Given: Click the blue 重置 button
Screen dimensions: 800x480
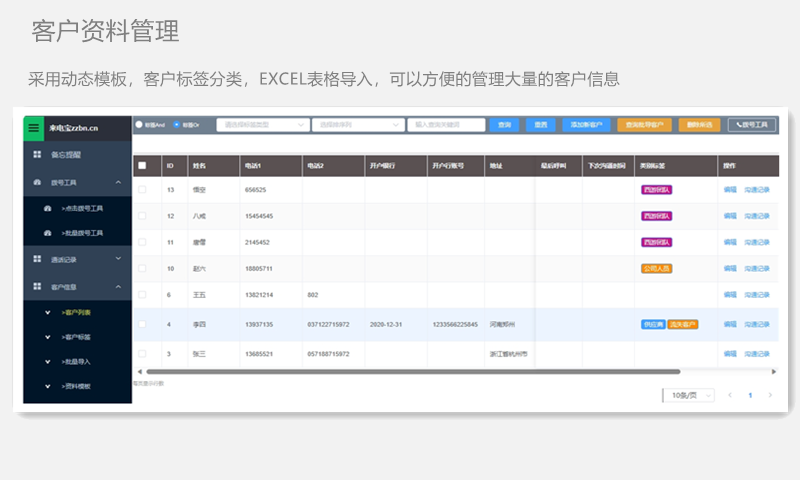Looking at the screenshot, I should [x=541, y=125].
